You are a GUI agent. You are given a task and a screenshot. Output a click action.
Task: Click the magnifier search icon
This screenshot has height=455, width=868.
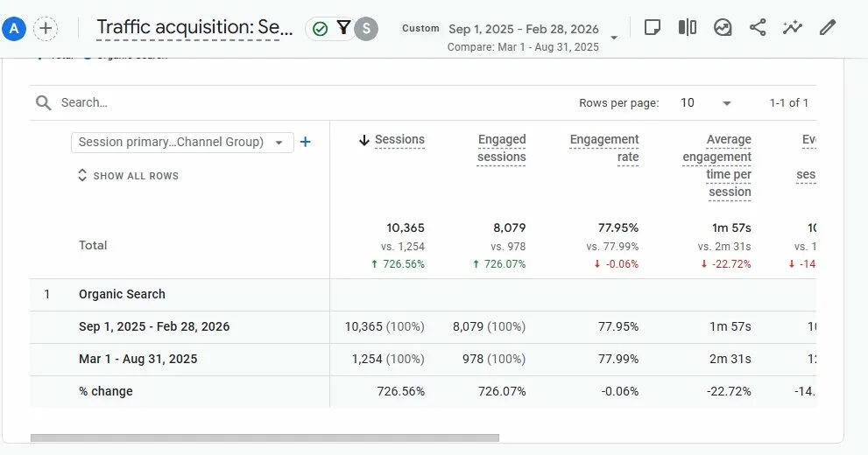pyautogui.click(x=43, y=103)
